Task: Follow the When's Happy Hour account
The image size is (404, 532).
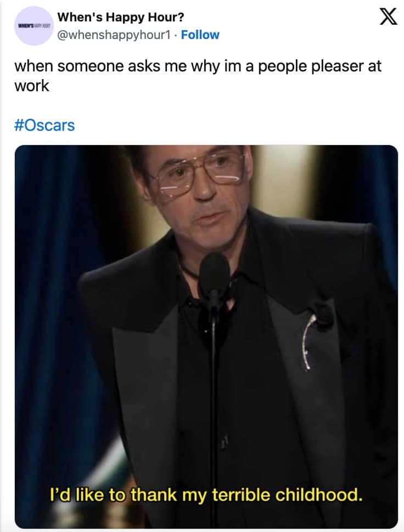Action: 200,35
